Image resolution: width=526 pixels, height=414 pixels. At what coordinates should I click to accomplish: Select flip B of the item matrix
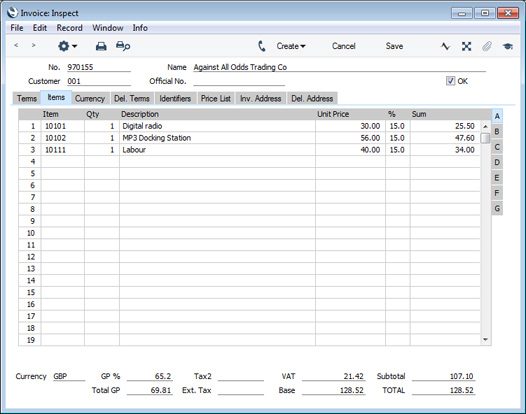(497, 132)
